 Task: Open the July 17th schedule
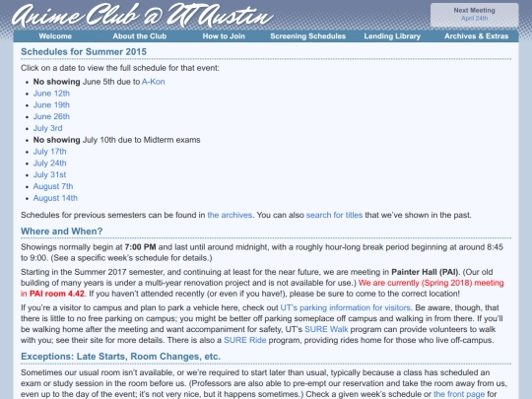50,152
